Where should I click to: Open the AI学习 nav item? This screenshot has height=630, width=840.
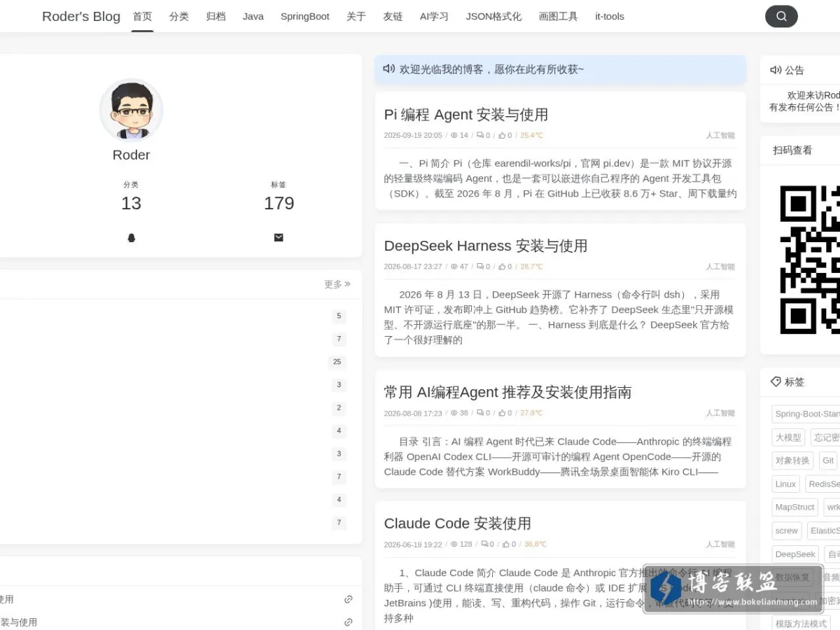pyautogui.click(x=434, y=16)
